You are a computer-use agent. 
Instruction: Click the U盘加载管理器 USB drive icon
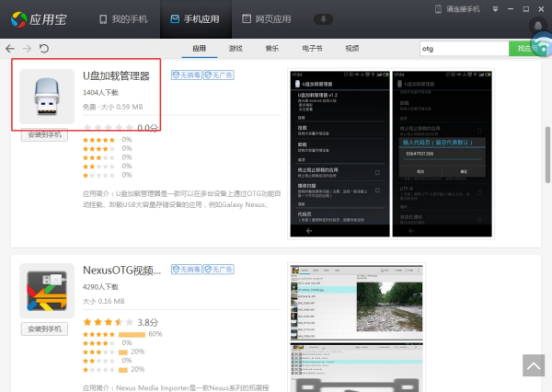47,97
